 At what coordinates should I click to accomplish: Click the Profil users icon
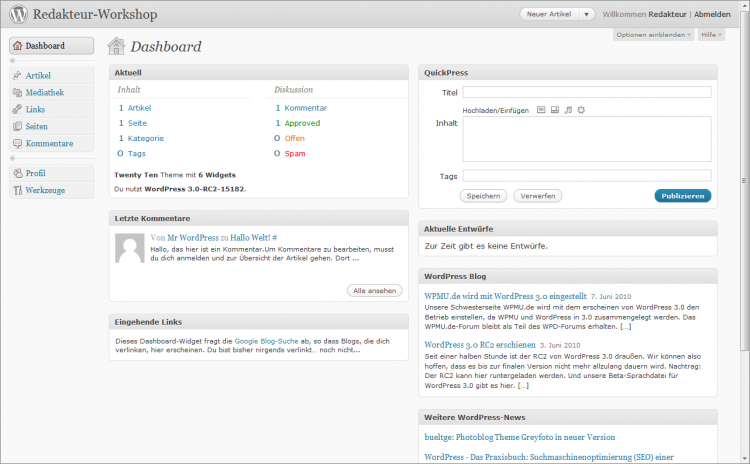[x=18, y=173]
